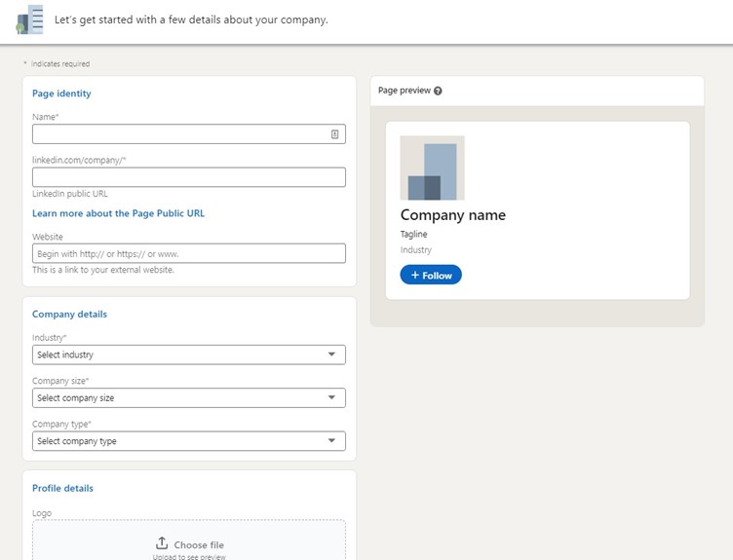Click the Company size label
733x560 pixels.
click(60, 381)
